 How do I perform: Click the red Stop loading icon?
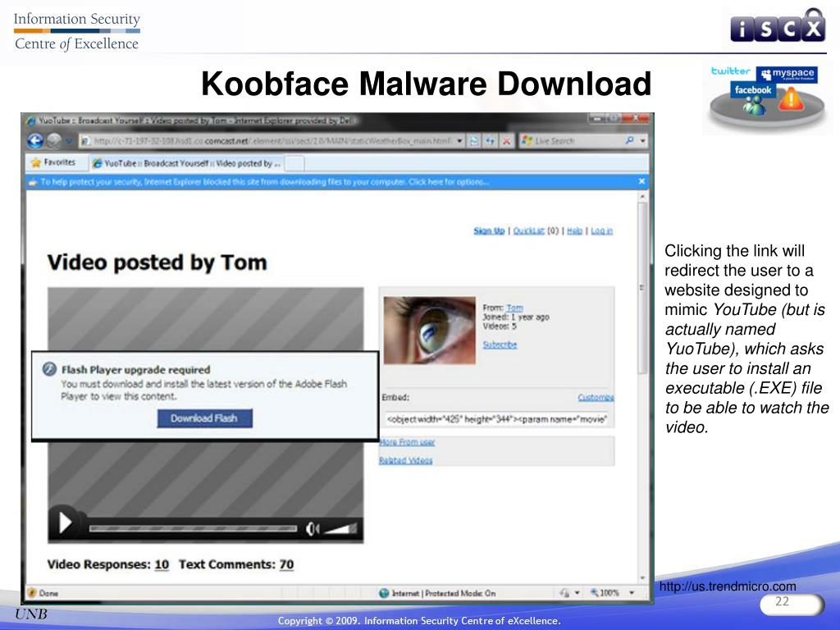click(506, 141)
